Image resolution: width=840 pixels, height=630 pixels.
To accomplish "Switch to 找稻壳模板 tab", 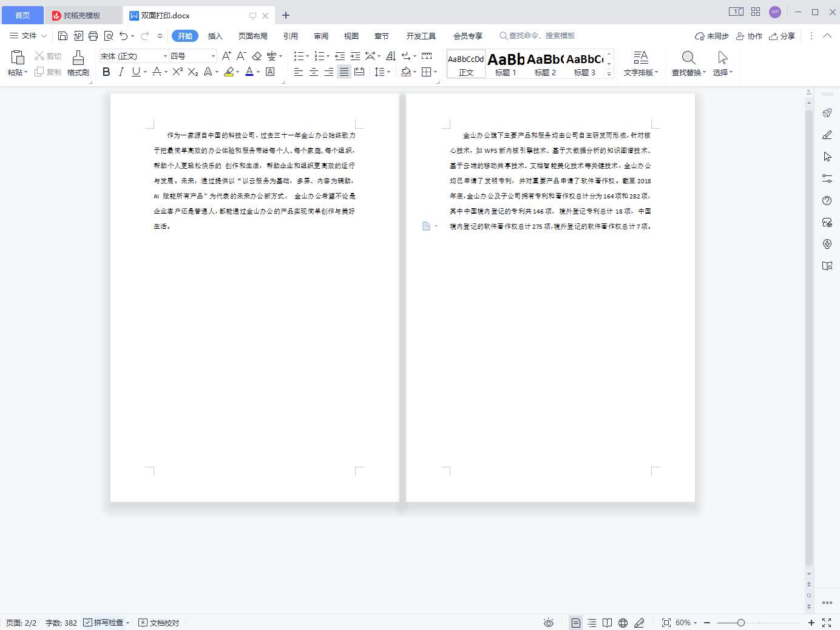I will coord(83,15).
